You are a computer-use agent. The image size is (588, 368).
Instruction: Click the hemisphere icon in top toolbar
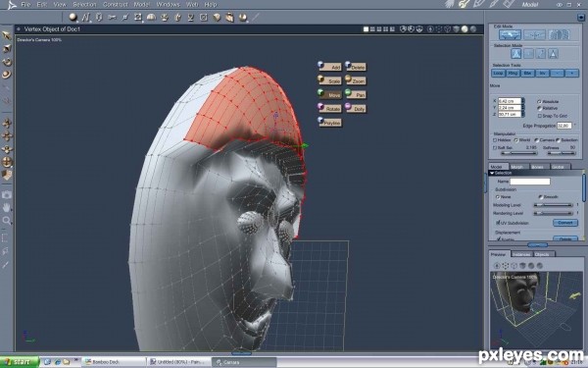pyautogui.click(x=151, y=18)
